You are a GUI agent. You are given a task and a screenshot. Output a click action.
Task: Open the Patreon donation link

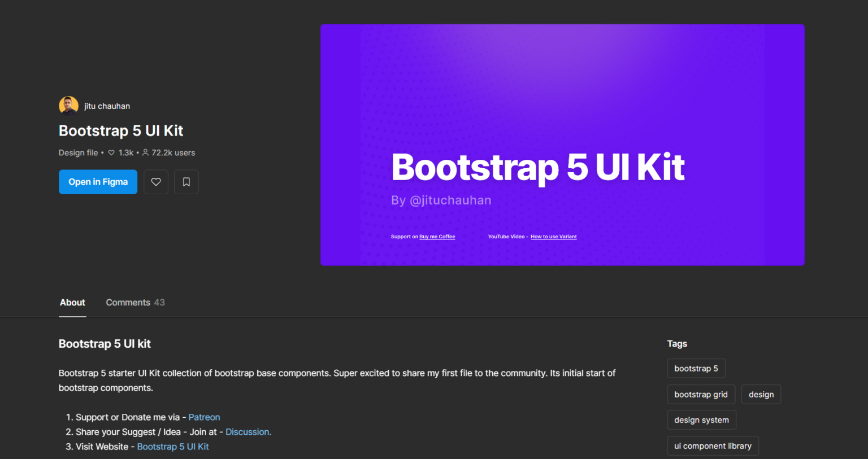204,417
